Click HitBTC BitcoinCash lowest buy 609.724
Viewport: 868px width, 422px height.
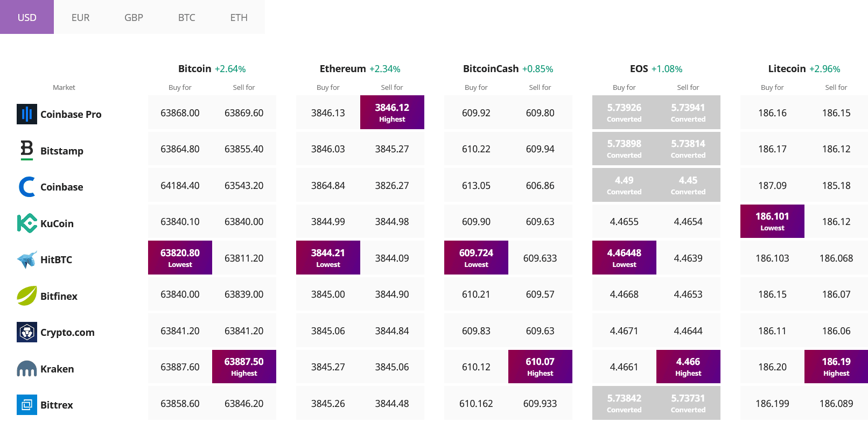476,257
